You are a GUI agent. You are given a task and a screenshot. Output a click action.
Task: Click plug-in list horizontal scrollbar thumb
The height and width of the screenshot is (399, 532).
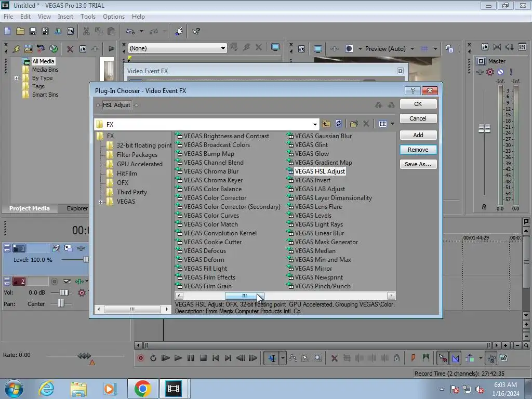click(244, 296)
